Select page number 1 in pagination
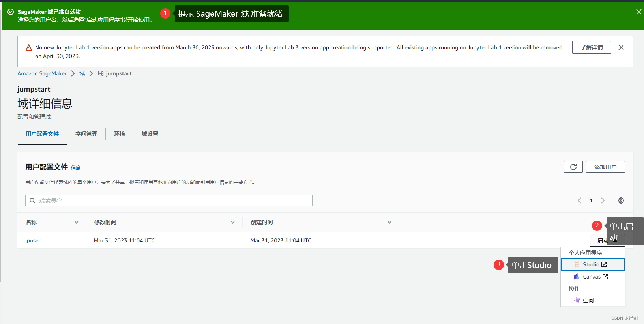 click(591, 200)
